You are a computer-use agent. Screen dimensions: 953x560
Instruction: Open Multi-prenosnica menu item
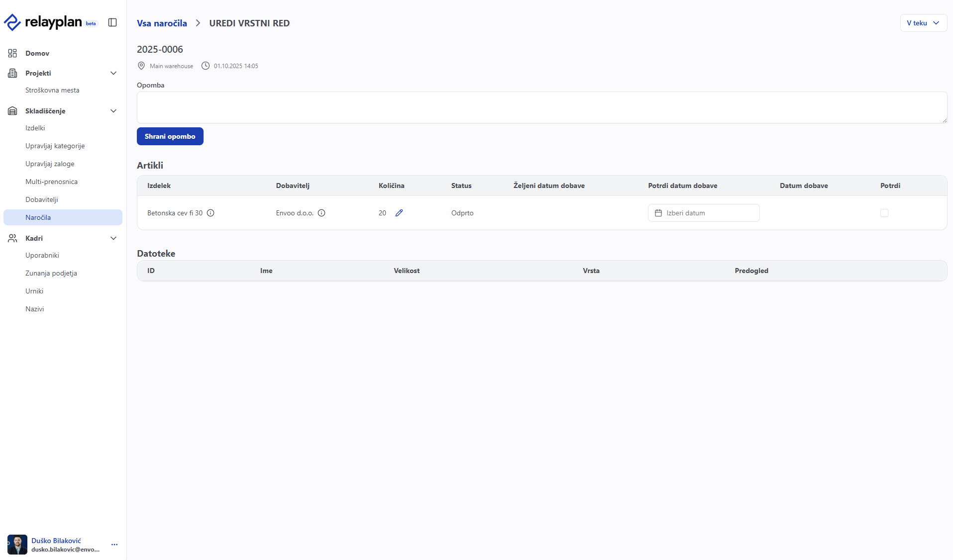[x=51, y=182]
